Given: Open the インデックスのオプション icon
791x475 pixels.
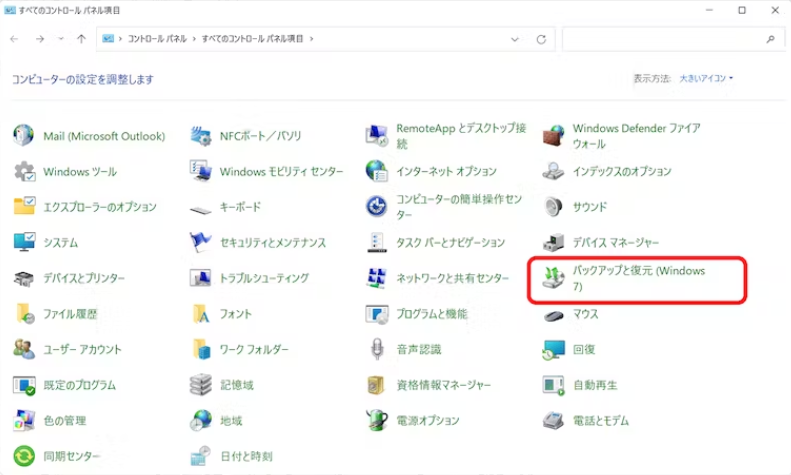Looking at the screenshot, I should tap(553, 171).
